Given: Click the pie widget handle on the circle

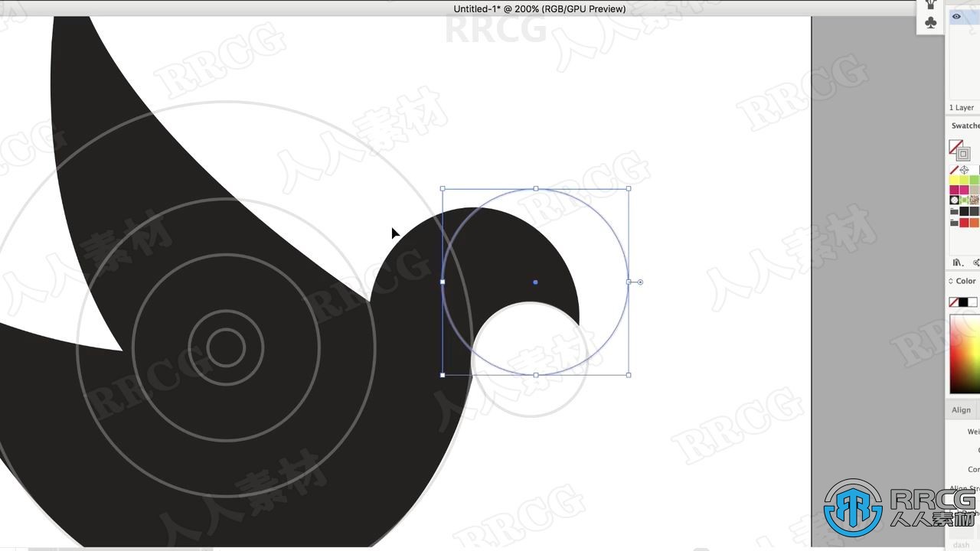Looking at the screenshot, I should pyautogui.click(x=640, y=282).
